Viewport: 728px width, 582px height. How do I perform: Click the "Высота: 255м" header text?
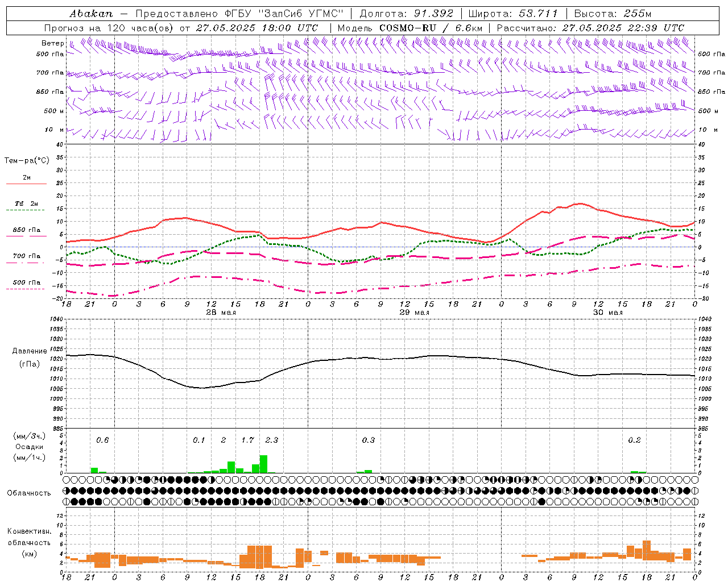click(613, 14)
